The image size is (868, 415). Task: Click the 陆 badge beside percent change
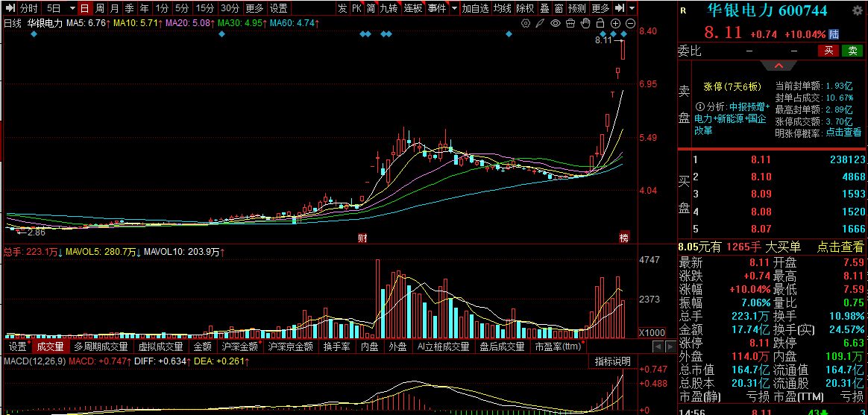tap(834, 34)
